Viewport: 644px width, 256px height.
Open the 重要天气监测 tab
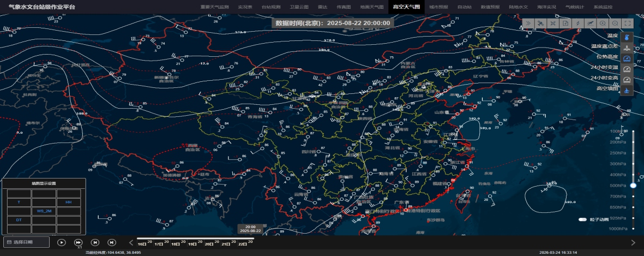[215, 8]
